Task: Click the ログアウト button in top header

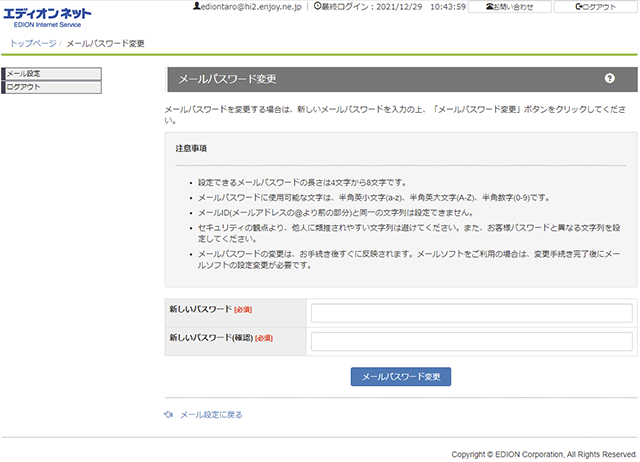Action: (596, 7)
